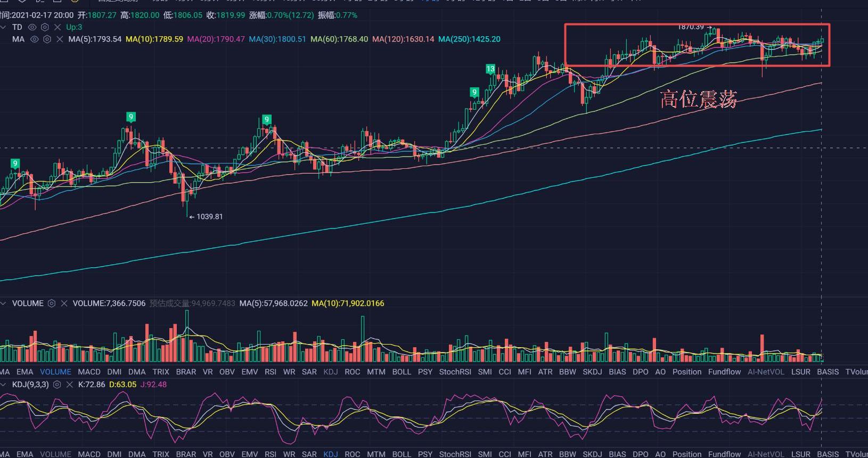Select BOLL in the bottom indicator row
The image size is (868, 458).
point(401,454)
